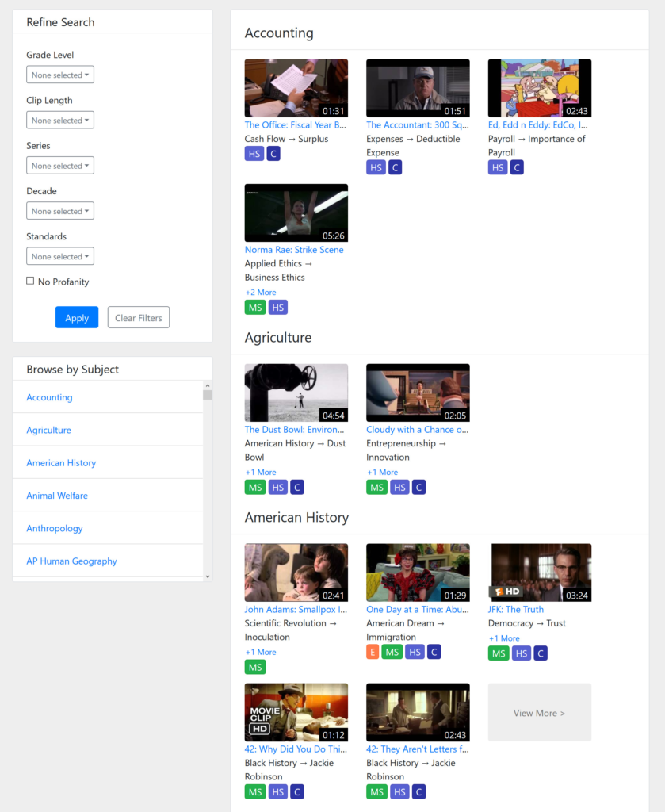Image resolution: width=665 pixels, height=812 pixels.
Task: Expand +1 More under JFK: The Truth
Action: (x=504, y=638)
